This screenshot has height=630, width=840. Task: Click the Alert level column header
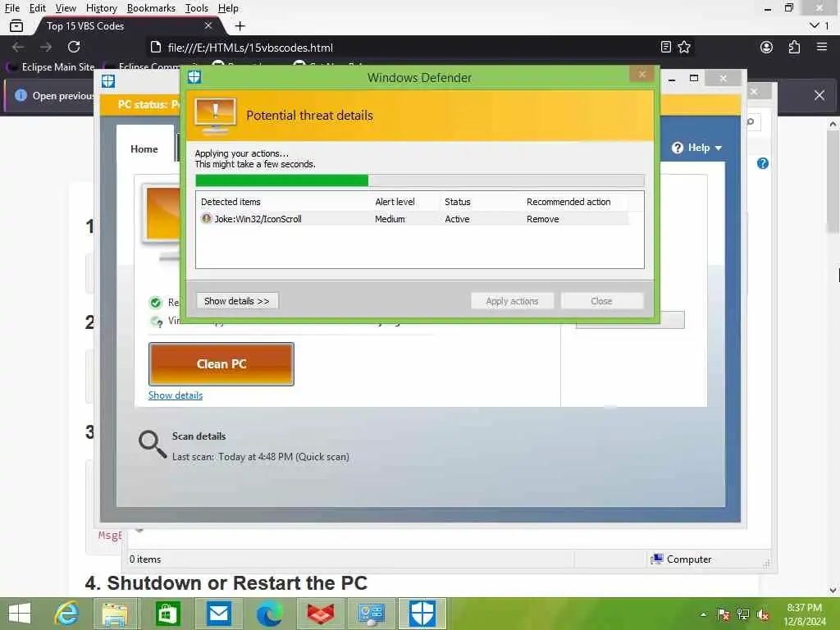coord(395,202)
